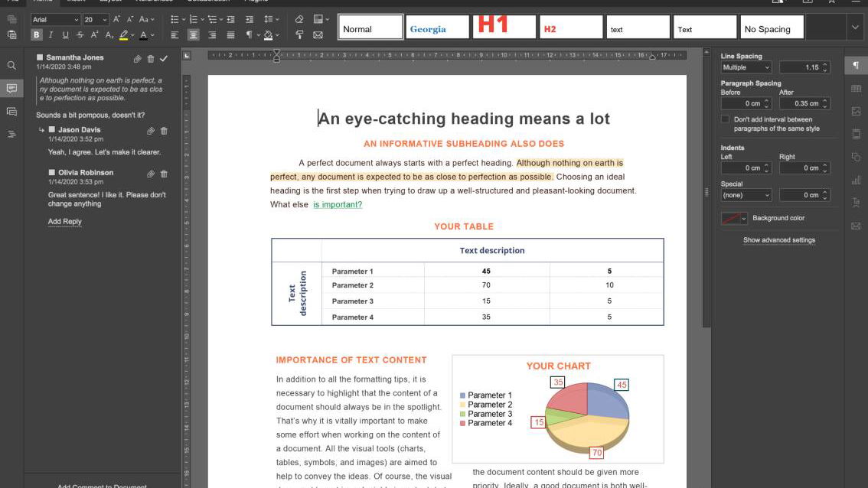Open the Special indent '(none)' dropdown
The image size is (868, 488).
point(744,195)
